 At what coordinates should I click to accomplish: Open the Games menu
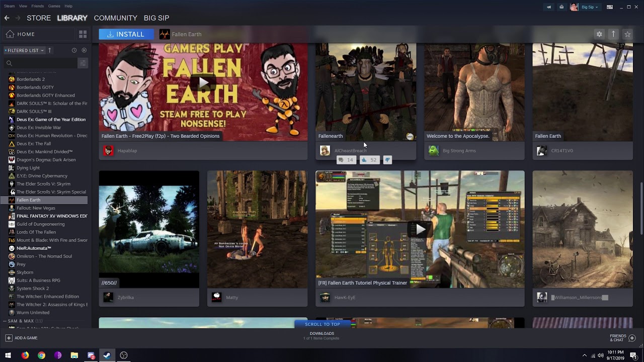click(x=54, y=6)
